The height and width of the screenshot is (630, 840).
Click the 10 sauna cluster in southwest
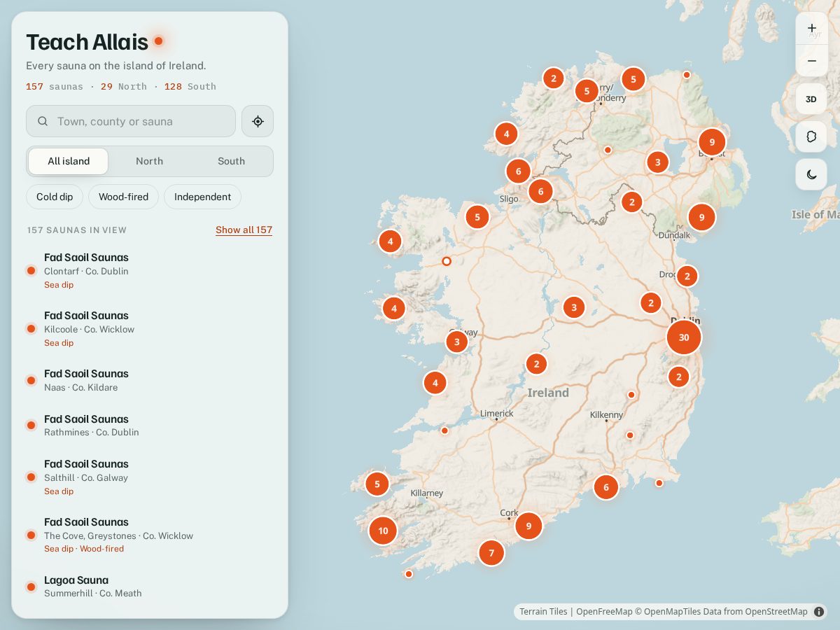(383, 531)
